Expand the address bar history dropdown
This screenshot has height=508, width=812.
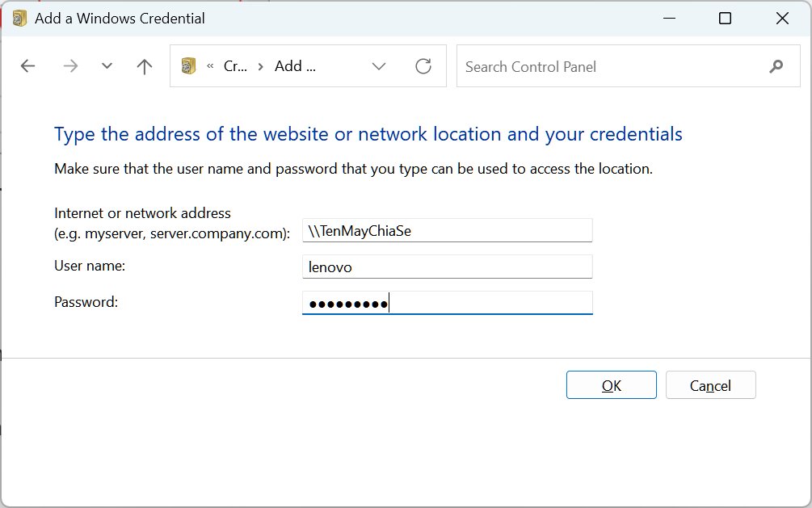coord(379,66)
